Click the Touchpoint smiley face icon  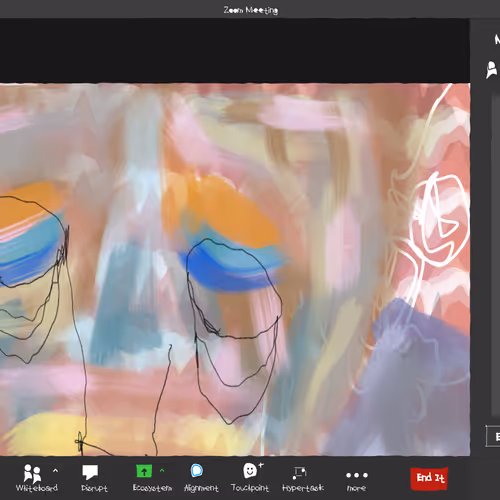(x=252, y=470)
